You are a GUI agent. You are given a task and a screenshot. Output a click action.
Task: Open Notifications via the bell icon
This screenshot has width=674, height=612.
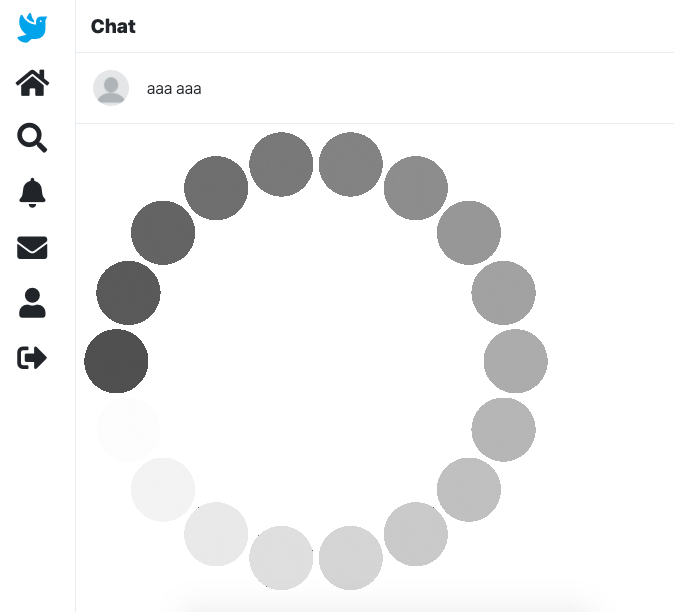coord(32,193)
